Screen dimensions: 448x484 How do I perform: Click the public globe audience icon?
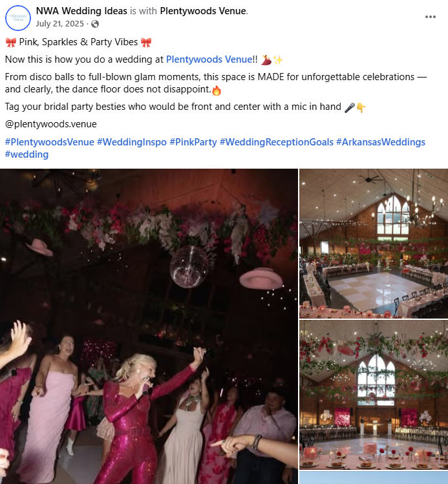[95, 24]
